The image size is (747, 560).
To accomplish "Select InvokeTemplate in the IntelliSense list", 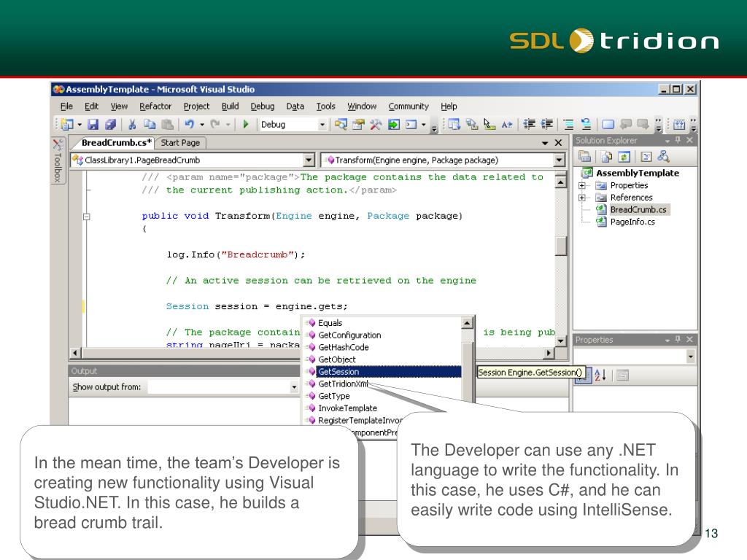I will click(384, 408).
